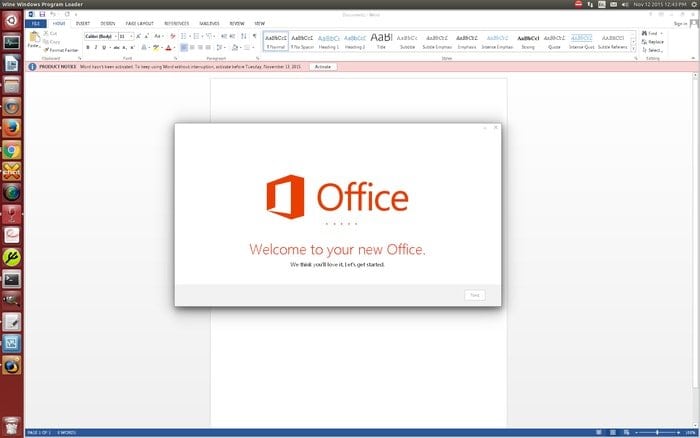Open Firefox from the Ubuntu launcher
Viewport: 700px width, 438px height.
(12, 128)
